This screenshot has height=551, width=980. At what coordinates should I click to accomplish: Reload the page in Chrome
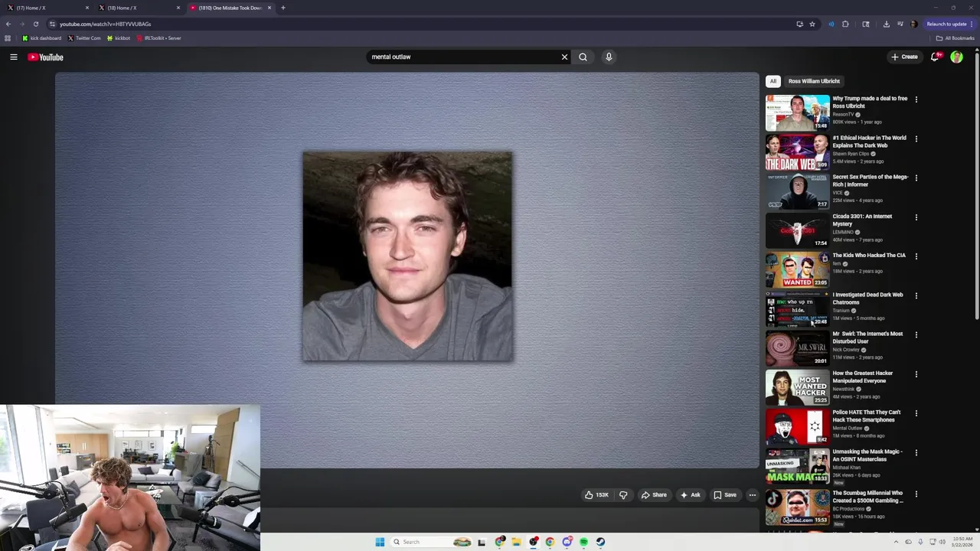[35, 24]
